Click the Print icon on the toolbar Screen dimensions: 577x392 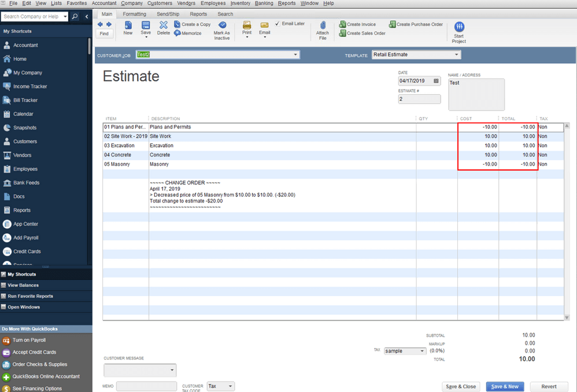pos(247,27)
